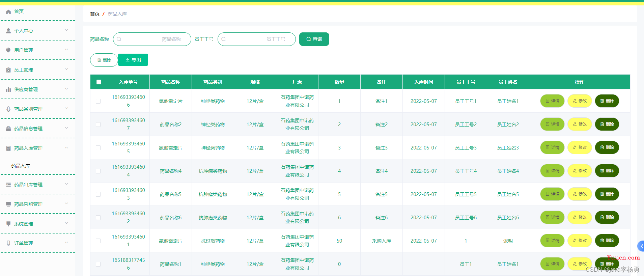Click the 导出 export button
The width and height of the screenshot is (644, 276).
tap(133, 60)
